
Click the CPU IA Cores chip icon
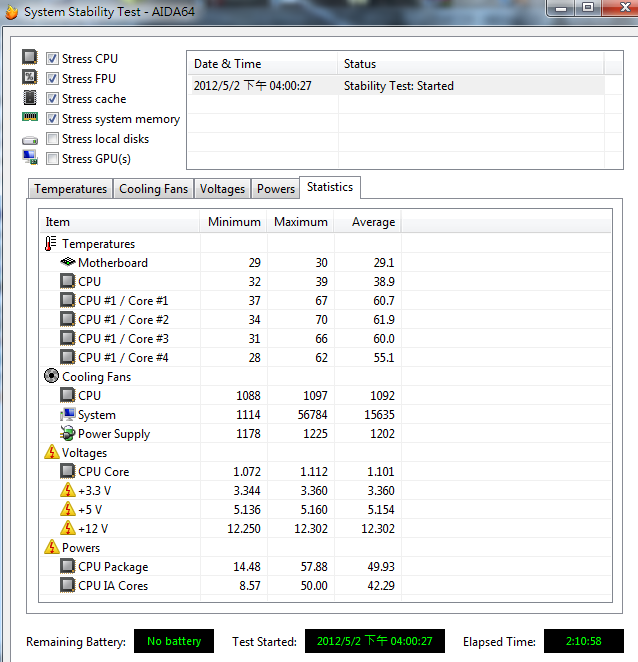click(68, 585)
